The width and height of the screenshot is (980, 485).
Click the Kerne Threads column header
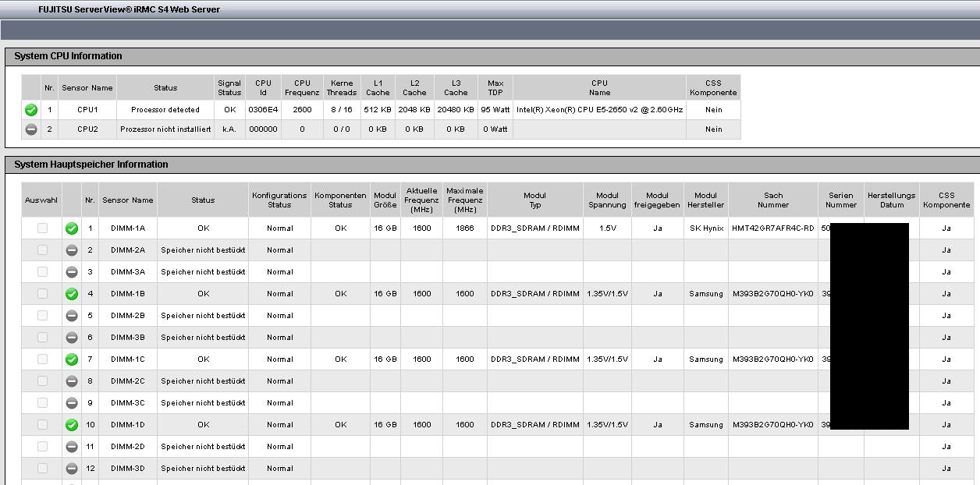coord(342,87)
